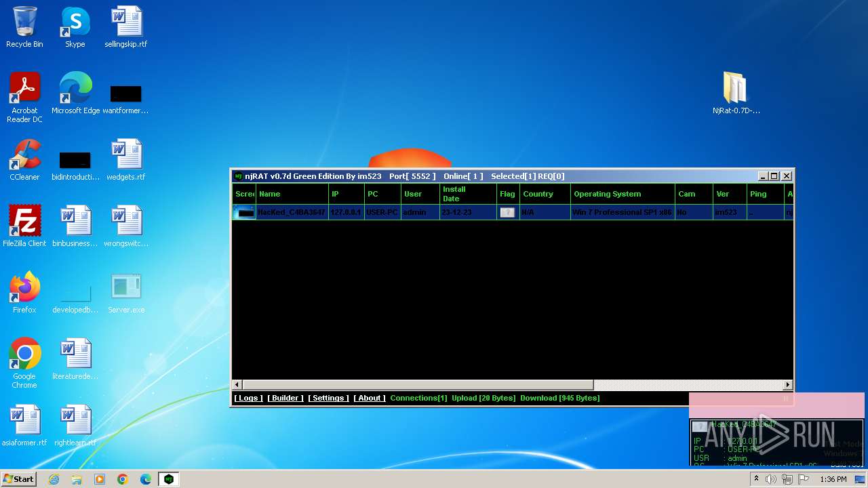Screen dimensions: 868x488
Task: Click the 127.0.0.1 IP cell
Action: pyautogui.click(x=346, y=212)
